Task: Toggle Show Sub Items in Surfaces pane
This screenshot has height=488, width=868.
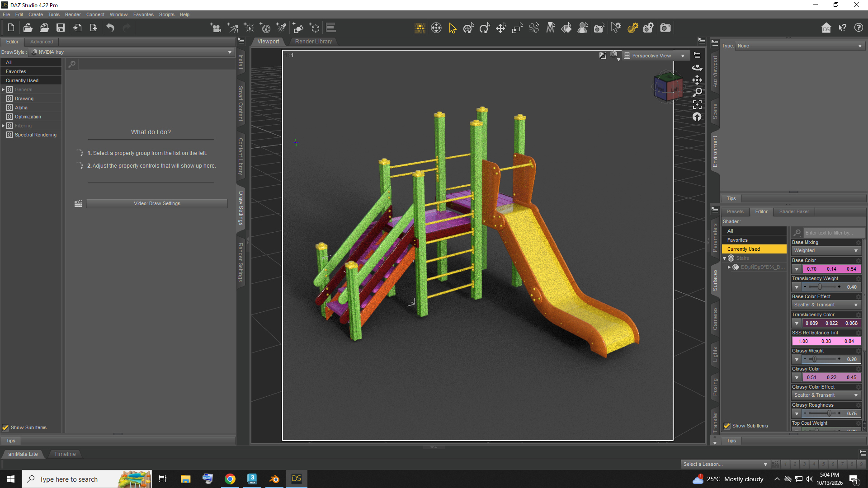Action: (x=727, y=426)
